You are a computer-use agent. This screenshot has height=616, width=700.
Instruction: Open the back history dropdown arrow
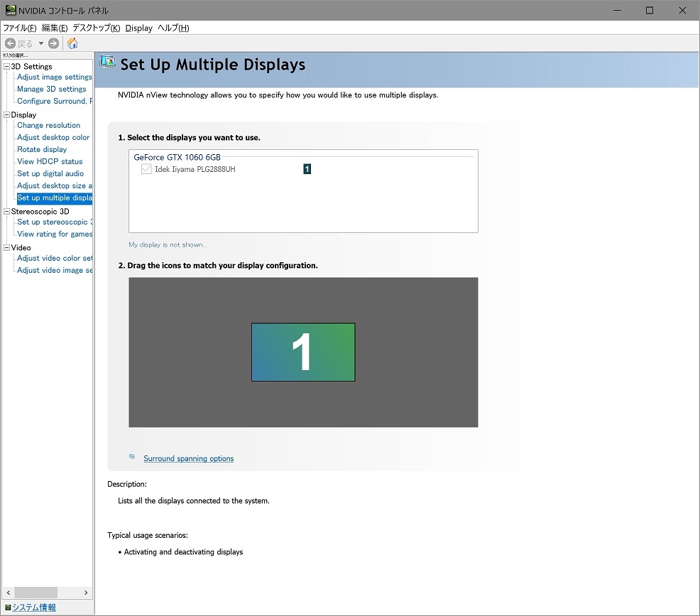41,43
